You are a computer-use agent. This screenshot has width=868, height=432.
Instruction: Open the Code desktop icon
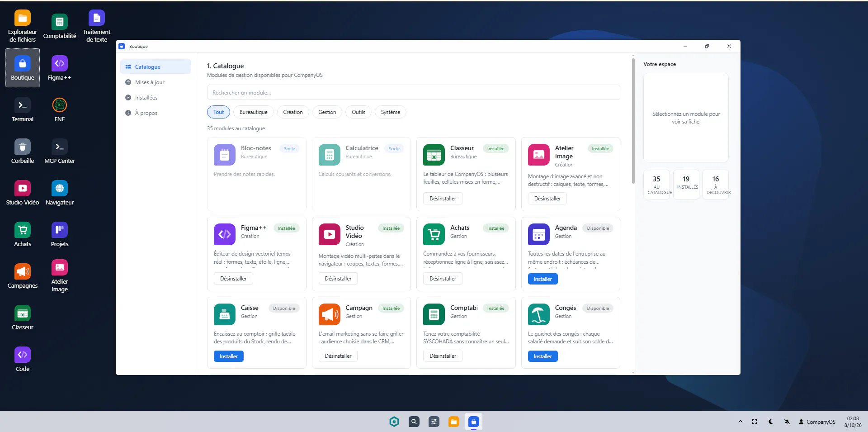pos(23,359)
